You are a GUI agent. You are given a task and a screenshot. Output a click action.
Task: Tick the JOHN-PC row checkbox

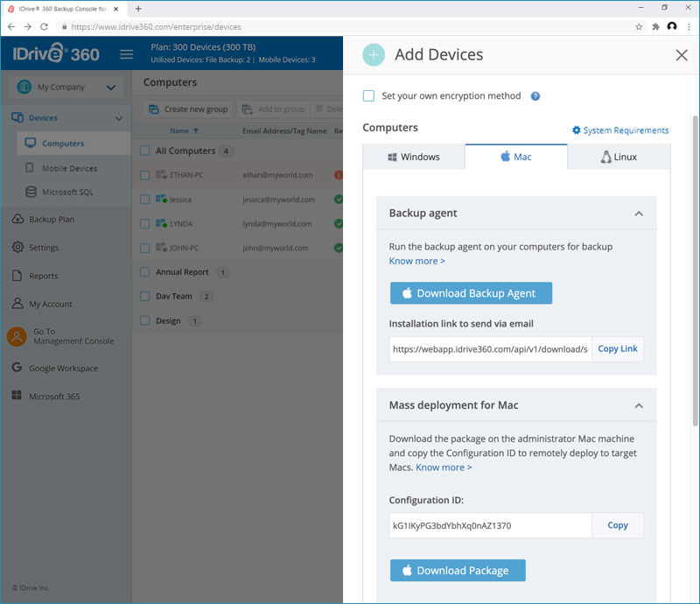(x=144, y=248)
